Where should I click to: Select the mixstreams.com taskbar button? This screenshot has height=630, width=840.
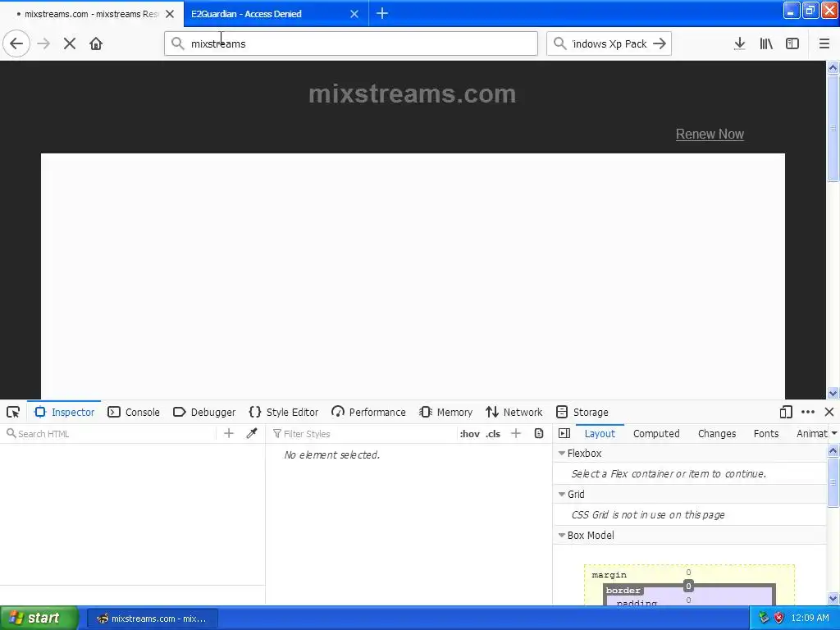152,619
